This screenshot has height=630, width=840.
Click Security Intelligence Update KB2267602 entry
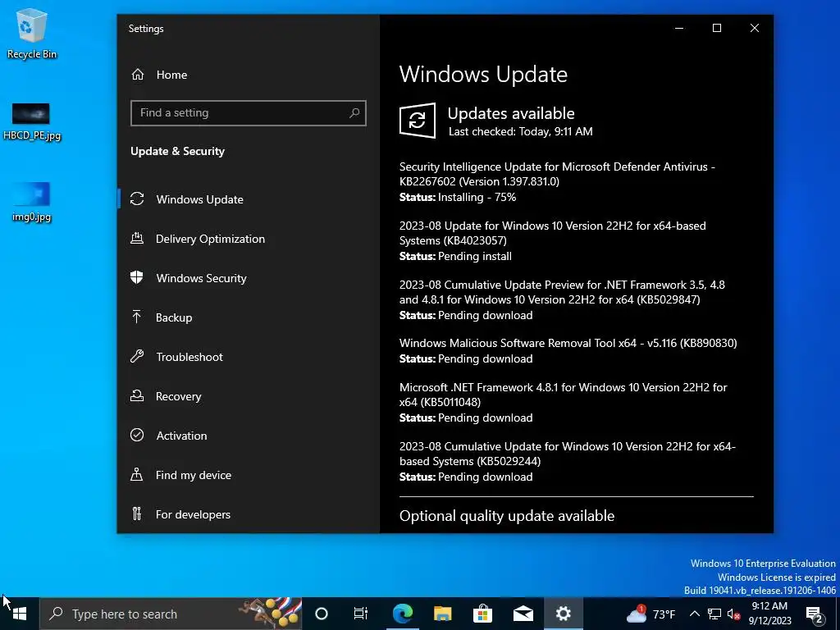557,174
